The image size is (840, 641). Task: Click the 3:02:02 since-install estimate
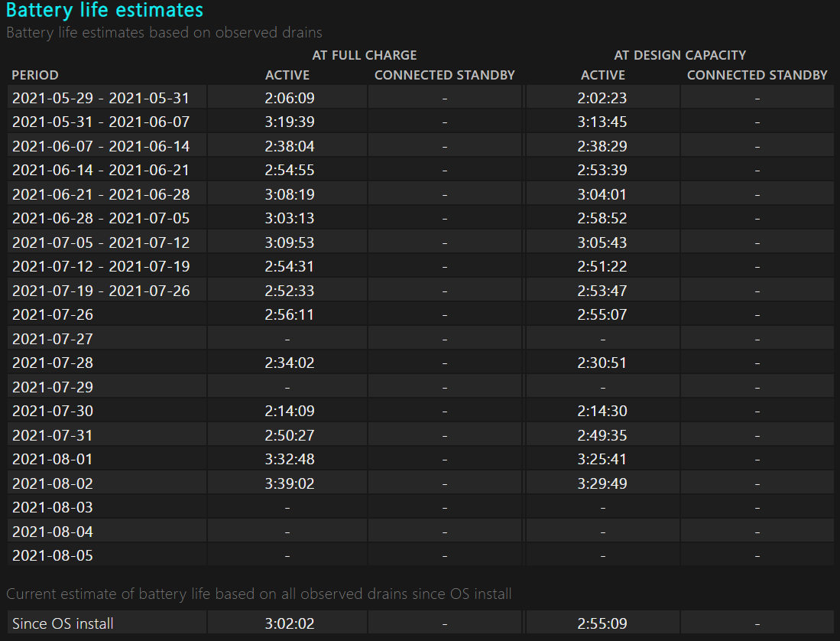[290, 623]
